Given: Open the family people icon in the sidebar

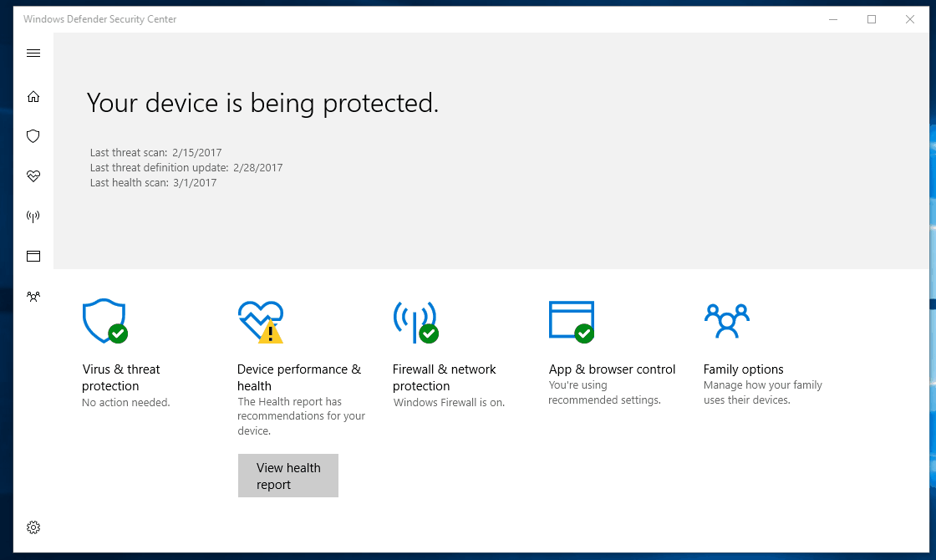Looking at the screenshot, I should [x=33, y=296].
